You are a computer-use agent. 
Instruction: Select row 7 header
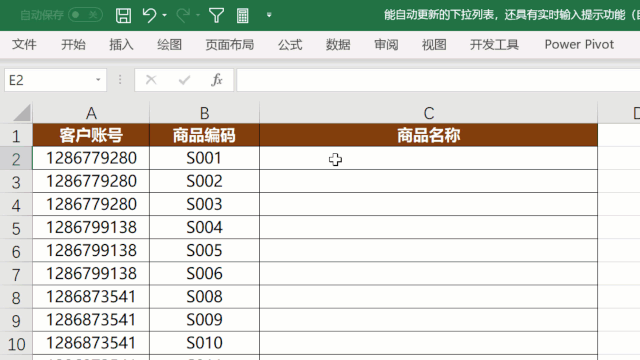[x=16, y=274]
